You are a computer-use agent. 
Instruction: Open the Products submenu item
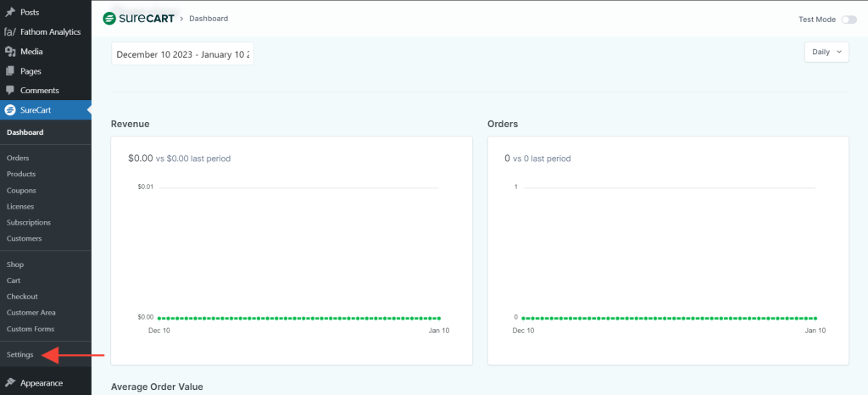click(x=21, y=174)
